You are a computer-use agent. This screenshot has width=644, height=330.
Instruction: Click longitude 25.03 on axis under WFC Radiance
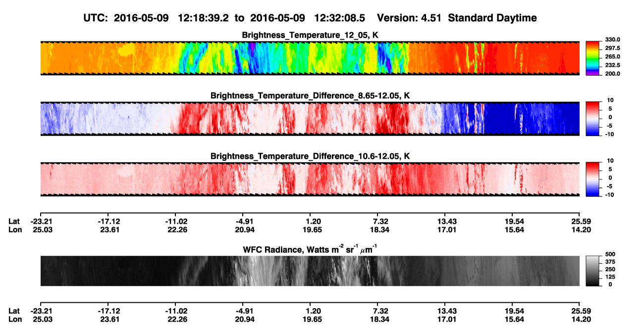[x=43, y=320]
